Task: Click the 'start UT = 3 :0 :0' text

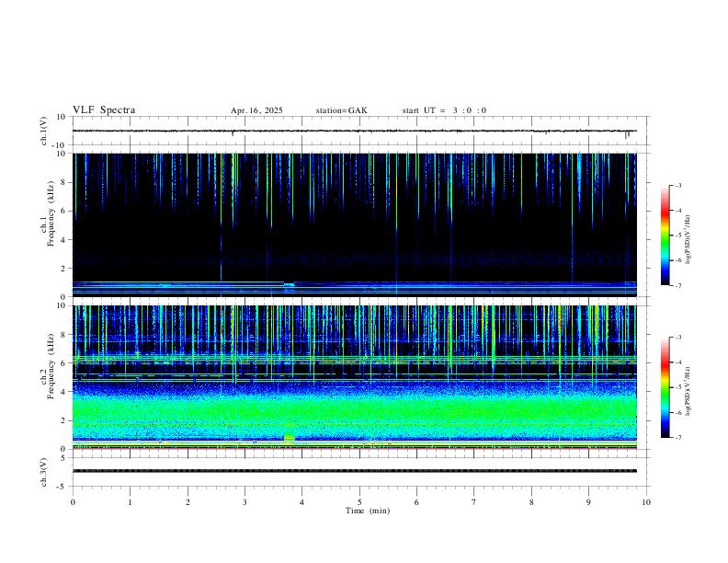Action: point(444,110)
